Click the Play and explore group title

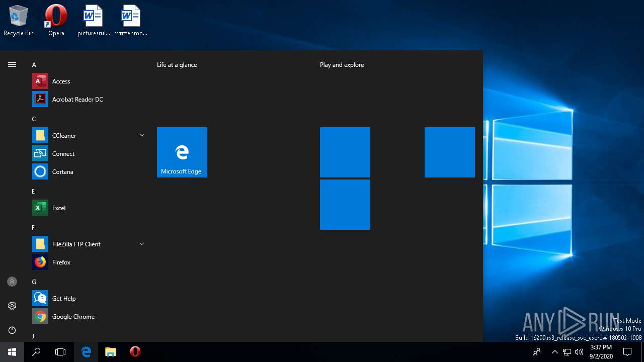tap(342, 65)
